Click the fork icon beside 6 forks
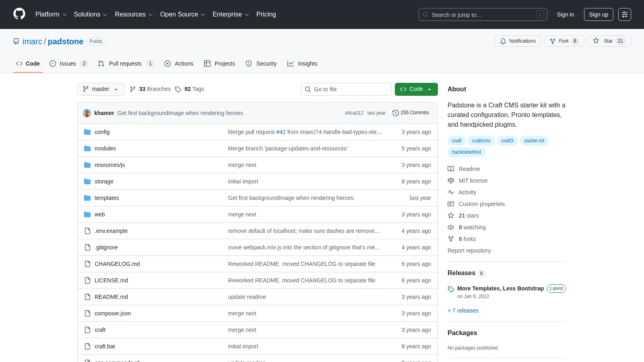 tap(451, 239)
